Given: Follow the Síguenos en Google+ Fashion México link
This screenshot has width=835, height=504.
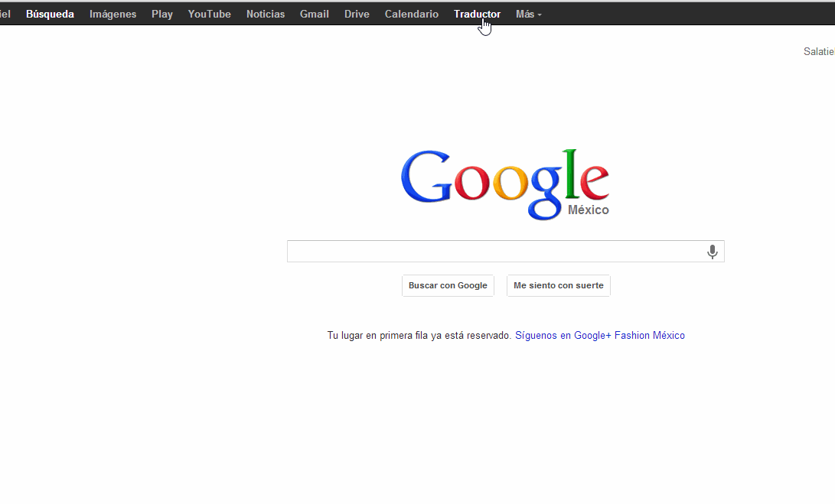Looking at the screenshot, I should point(599,335).
